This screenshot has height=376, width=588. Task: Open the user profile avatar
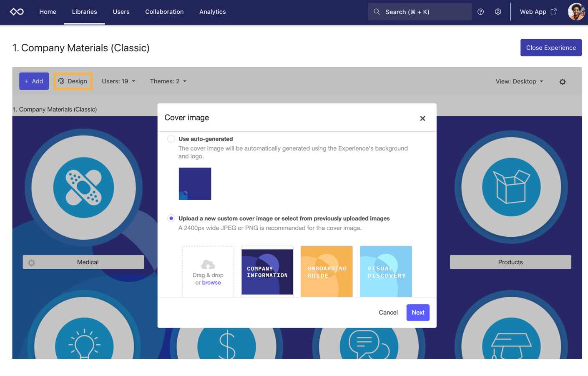[577, 12]
